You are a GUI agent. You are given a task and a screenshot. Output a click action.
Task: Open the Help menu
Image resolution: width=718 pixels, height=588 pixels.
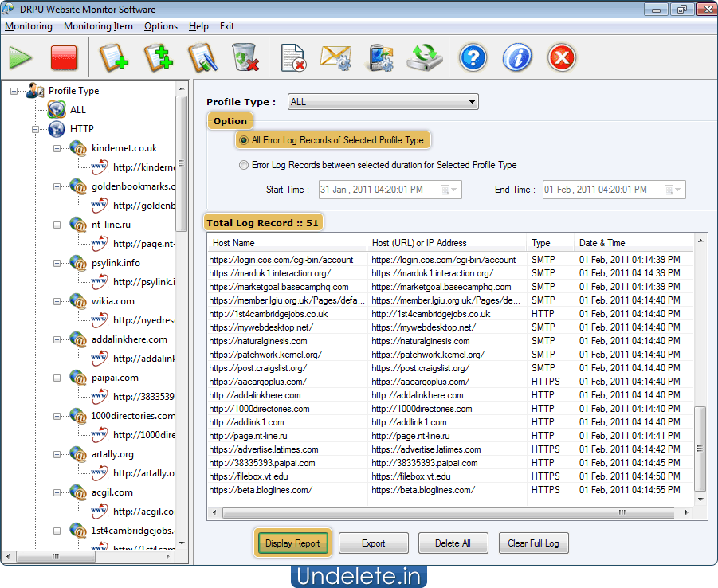(198, 26)
